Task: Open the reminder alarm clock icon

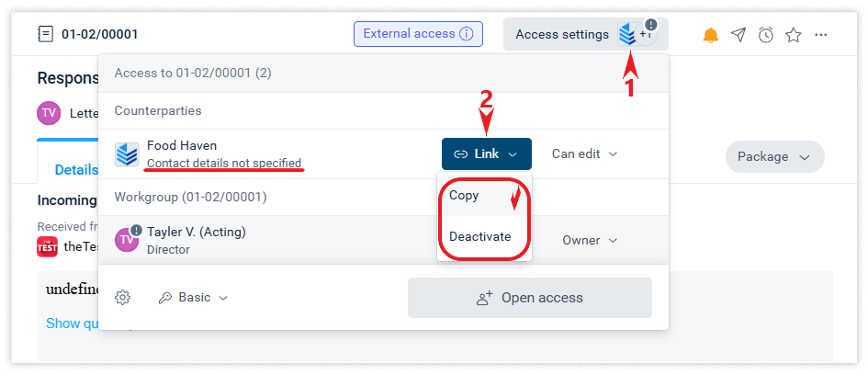Action: coord(766,35)
